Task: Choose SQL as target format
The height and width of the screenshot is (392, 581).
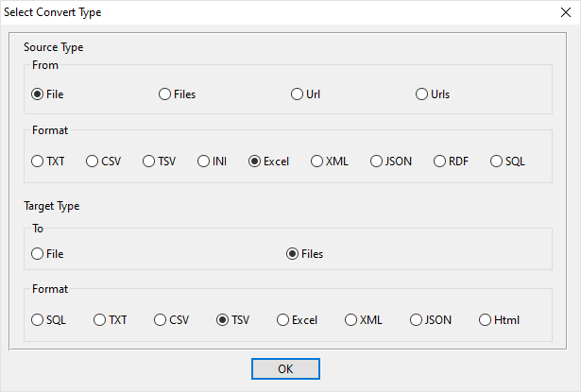Action: click(x=38, y=320)
